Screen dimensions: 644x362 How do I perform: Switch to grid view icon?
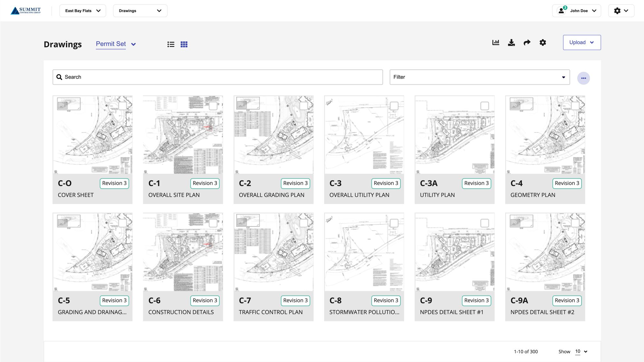tap(184, 44)
